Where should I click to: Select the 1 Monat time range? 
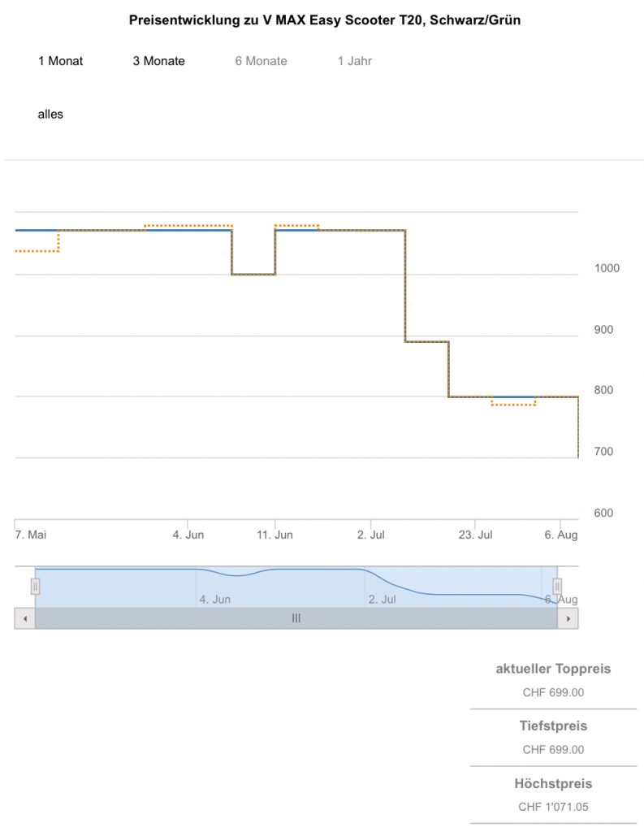click(x=60, y=61)
